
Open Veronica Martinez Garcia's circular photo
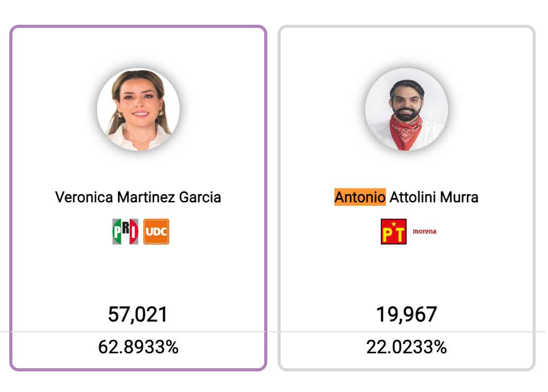[x=138, y=109]
